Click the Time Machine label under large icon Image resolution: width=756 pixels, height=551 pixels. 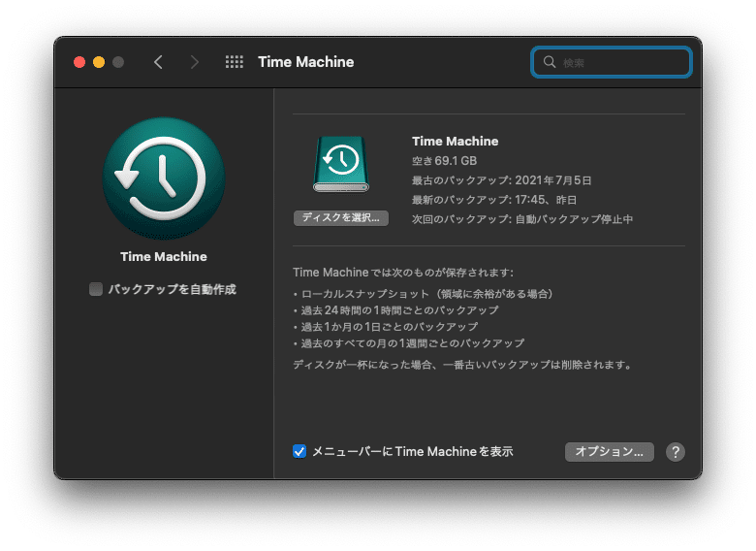(164, 257)
